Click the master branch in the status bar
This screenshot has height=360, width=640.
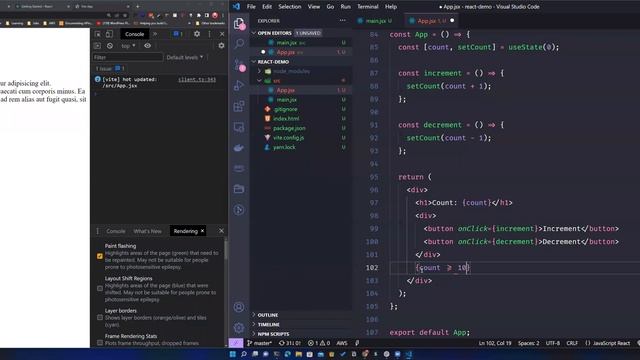pos(260,343)
